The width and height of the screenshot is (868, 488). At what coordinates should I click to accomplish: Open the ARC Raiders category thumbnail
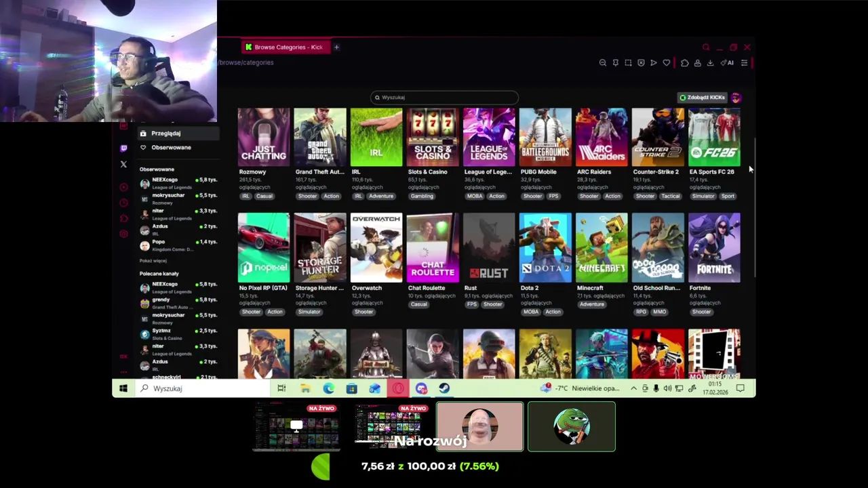[x=601, y=137]
